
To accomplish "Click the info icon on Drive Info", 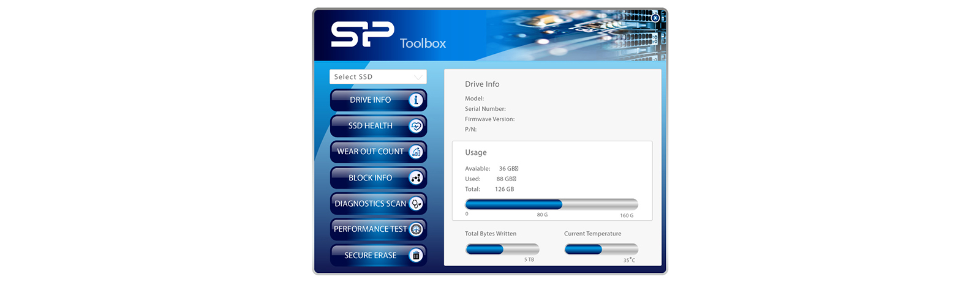I will [416, 100].
